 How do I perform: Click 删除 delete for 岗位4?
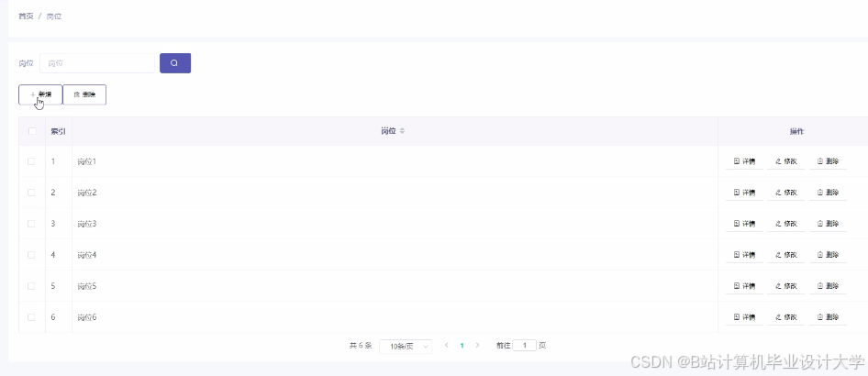[829, 255]
